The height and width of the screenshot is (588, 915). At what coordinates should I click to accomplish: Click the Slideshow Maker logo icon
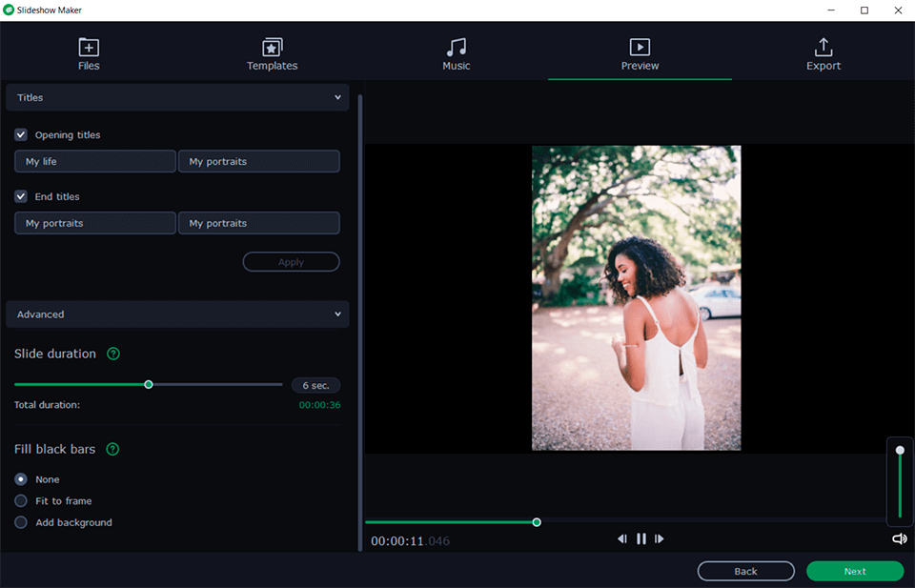pyautogui.click(x=10, y=10)
